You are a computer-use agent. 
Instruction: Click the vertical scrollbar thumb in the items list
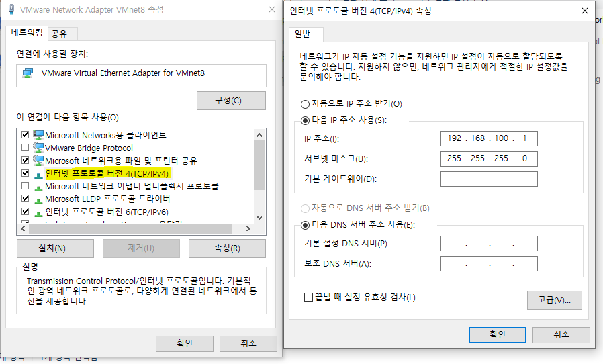(x=260, y=165)
